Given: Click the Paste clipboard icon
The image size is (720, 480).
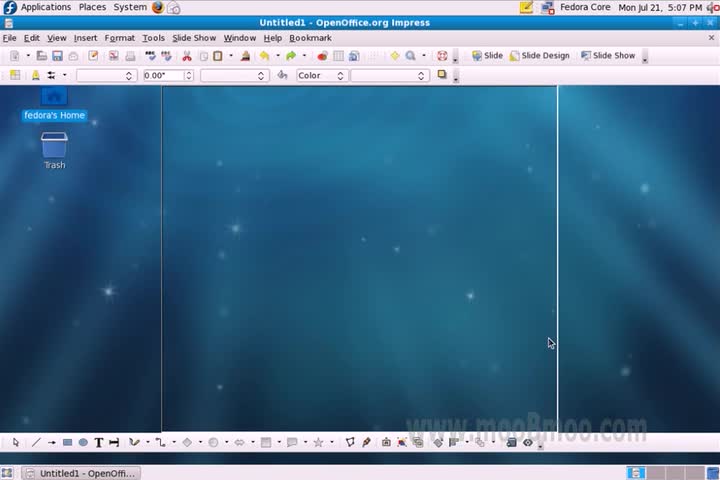Looking at the screenshot, I should click(218, 56).
